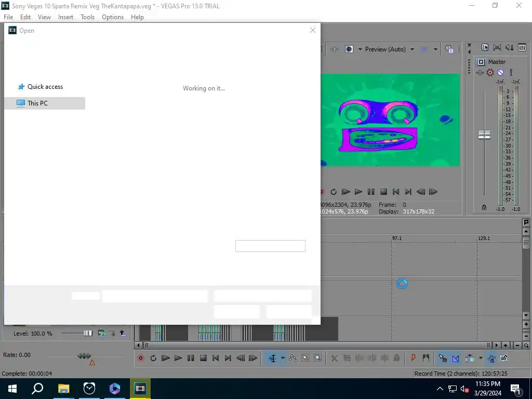Click the Rate scrub control
Viewport: 532px width, 399px height.
pyautogui.click(x=84, y=356)
